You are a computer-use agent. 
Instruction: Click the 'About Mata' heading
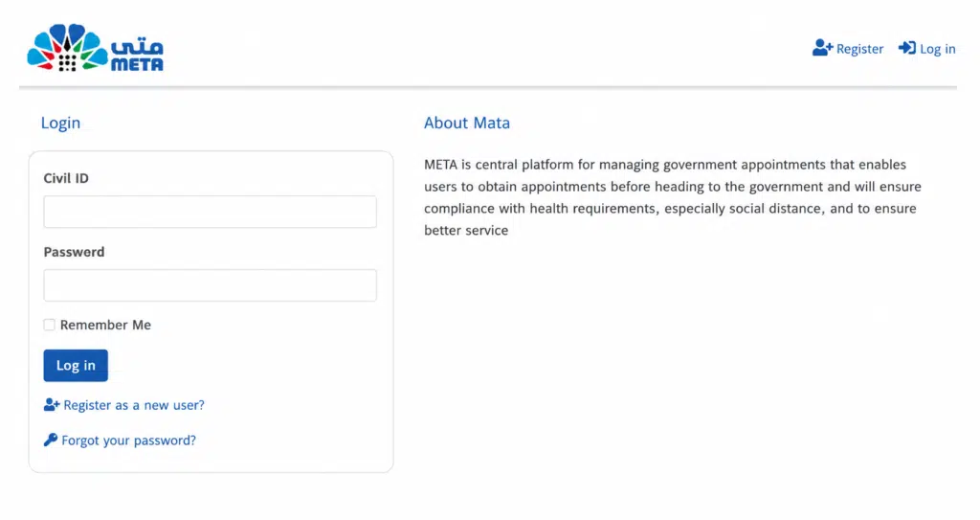pyautogui.click(x=467, y=123)
